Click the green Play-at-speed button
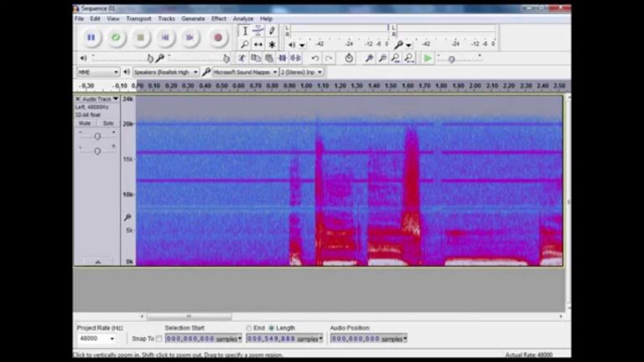The image size is (644, 362). coord(428,59)
